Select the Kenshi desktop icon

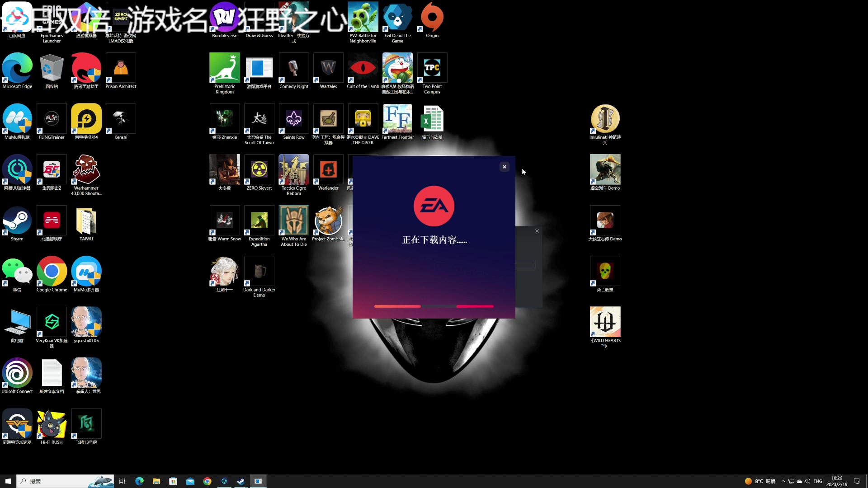tap(121, 122)
